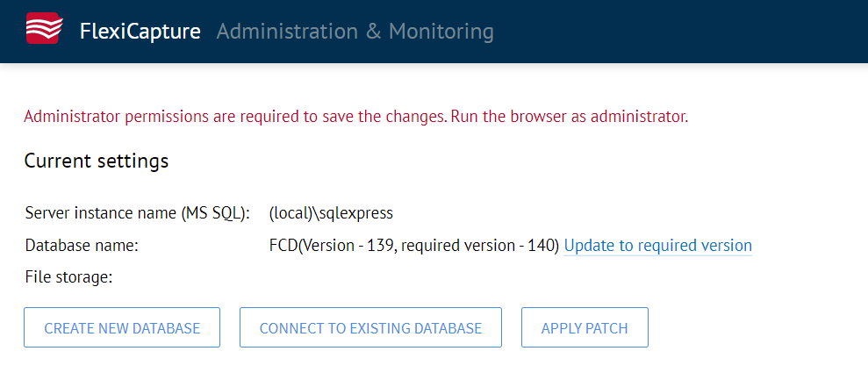The image size is (868, 387).
Task: Click the FlexiCapture product name in header
Action: pyautogui.click(x=140, y=31)
